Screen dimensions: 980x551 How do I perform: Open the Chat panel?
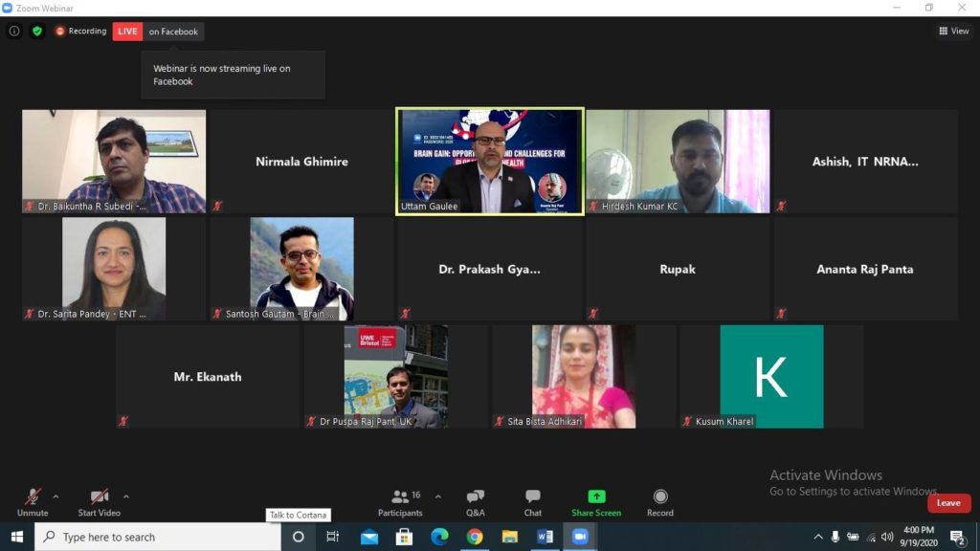(532, 503)
